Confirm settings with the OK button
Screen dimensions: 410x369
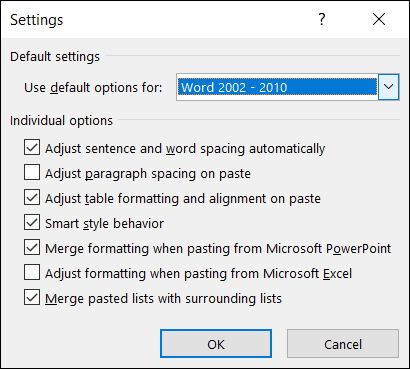click(x=216, y=344)
